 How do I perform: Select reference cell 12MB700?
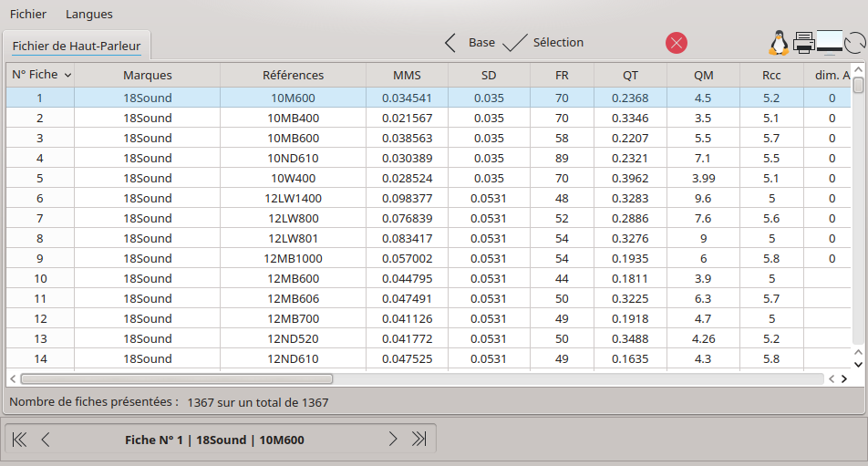tap(293, 318)
